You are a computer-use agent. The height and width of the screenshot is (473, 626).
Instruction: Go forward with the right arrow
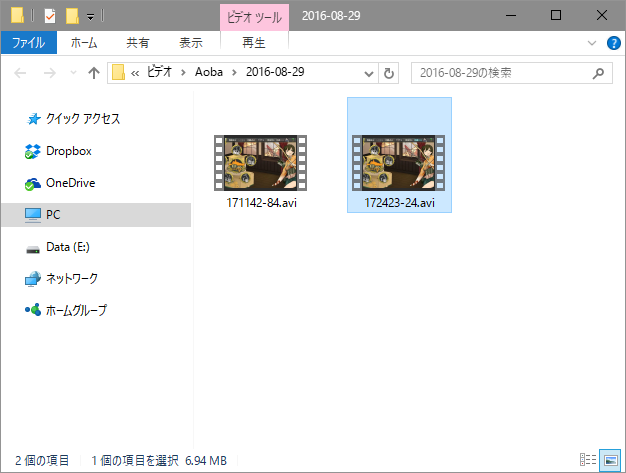pos(50,73)
